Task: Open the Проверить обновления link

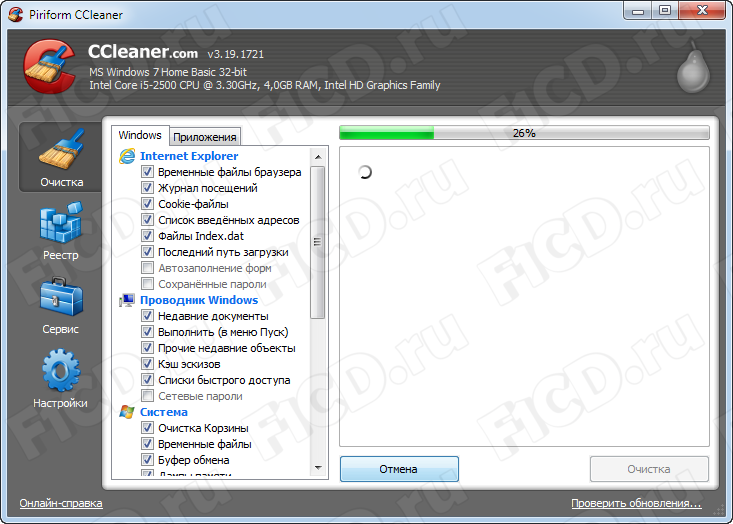Action: tap(636, 503)
